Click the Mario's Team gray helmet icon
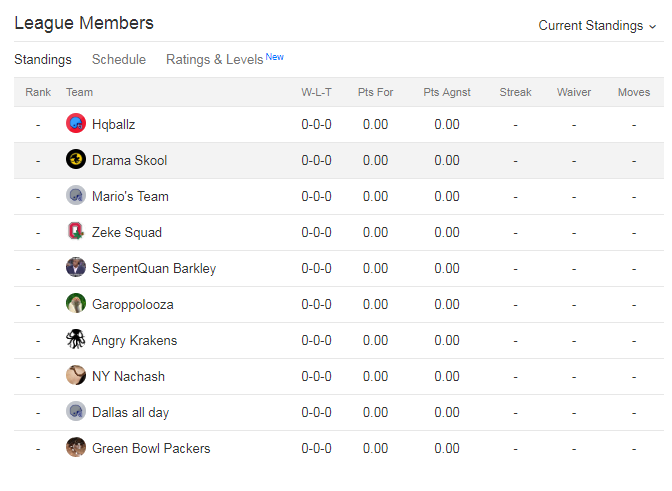This screenshot has width=672, height=491. tap(76, 195)
